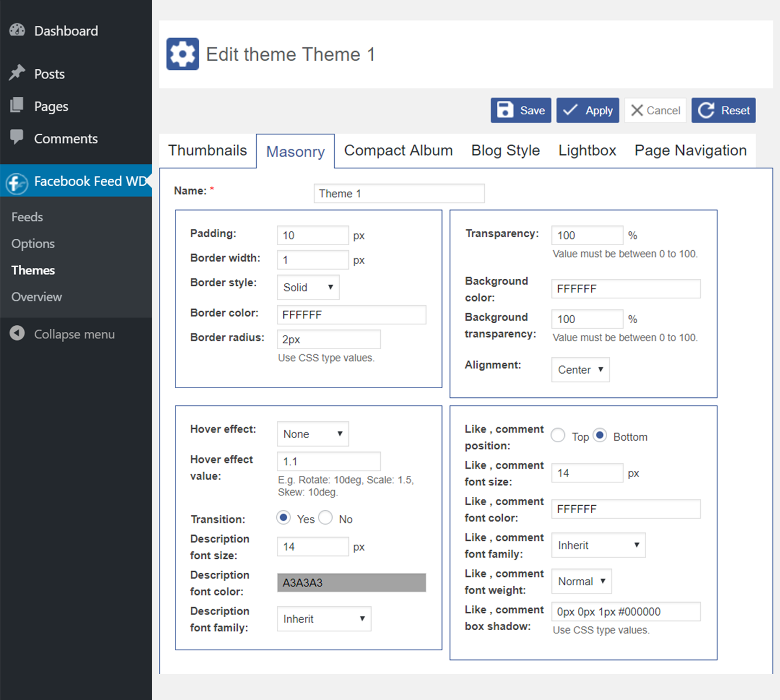The image size is (780, 700).
Task: Click the Border width input field
Action: pos(313,260)
